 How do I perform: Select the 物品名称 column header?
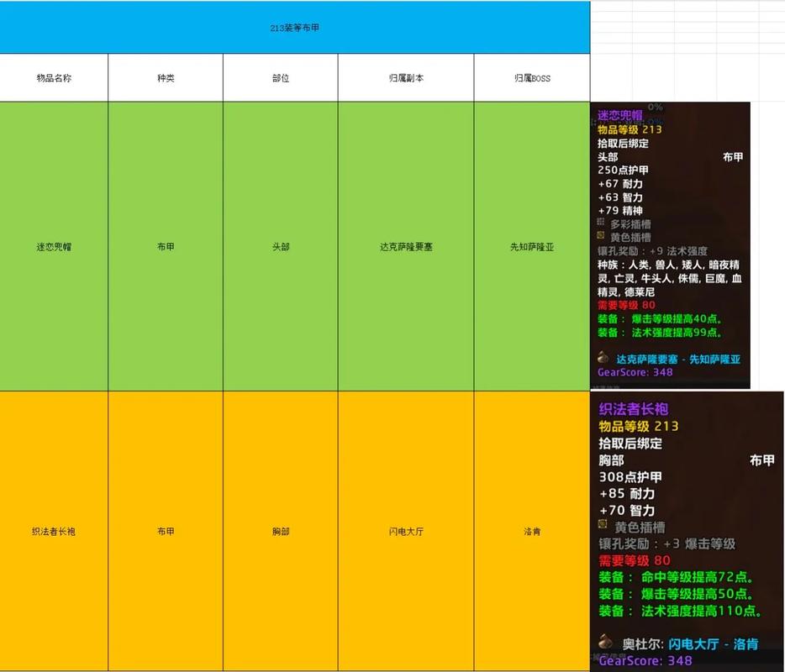(x=55, y=76)
